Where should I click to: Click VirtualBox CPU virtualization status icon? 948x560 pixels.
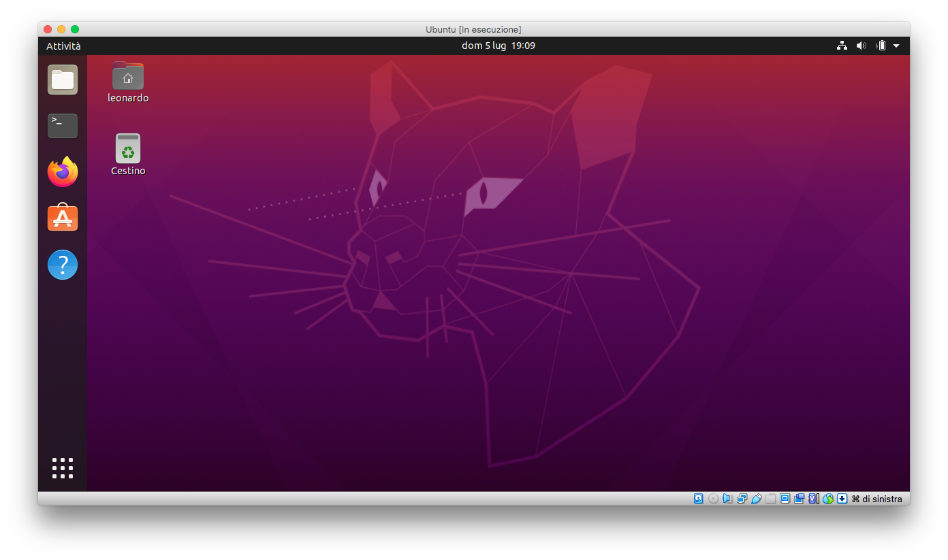point(814,499)
